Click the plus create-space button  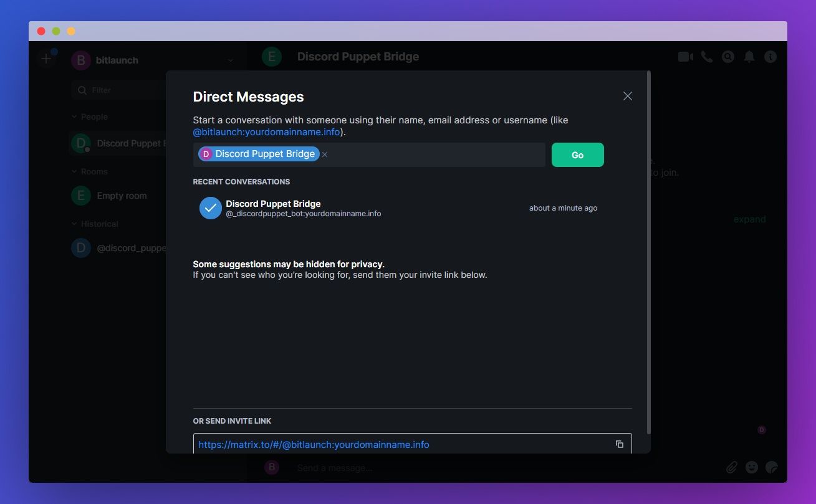click(x=46, y=59)
